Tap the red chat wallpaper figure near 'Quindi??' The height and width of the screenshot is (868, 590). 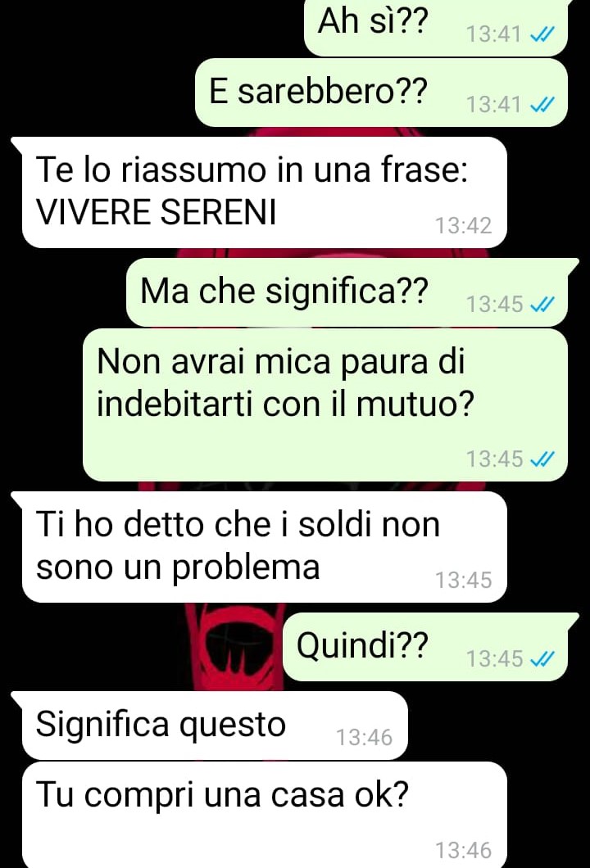(x=235, y=647)
